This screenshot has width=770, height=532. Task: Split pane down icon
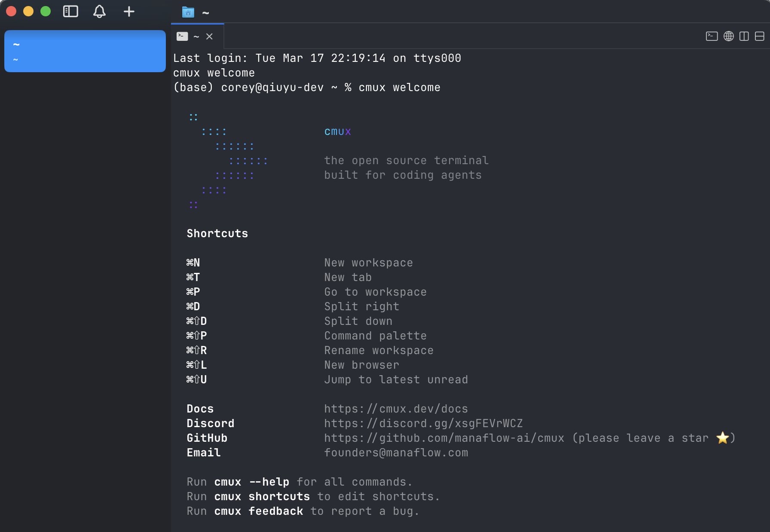(x=759, y=36)
